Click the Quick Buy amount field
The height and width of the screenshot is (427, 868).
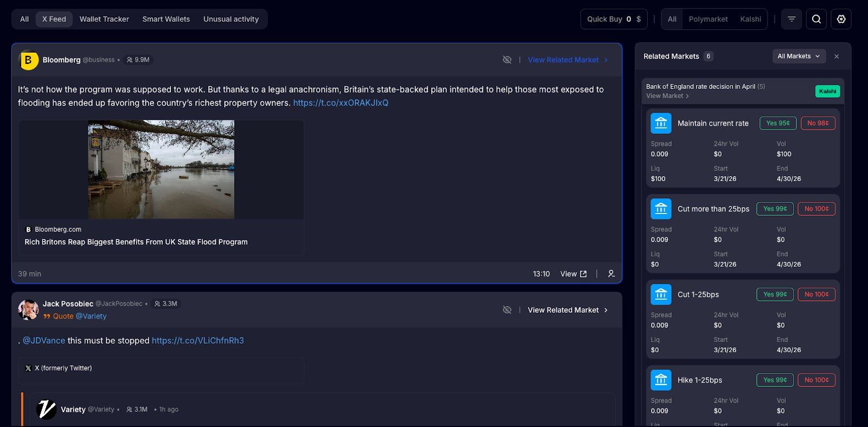(x=628, y=19)
